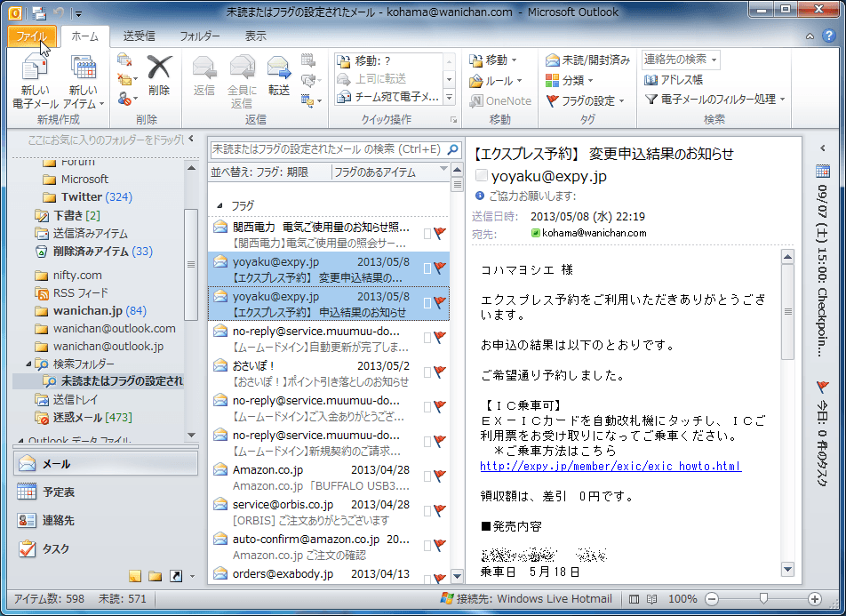Open タスク tasks navigation button
The image size is (846, 616).
tap(106, 548)
